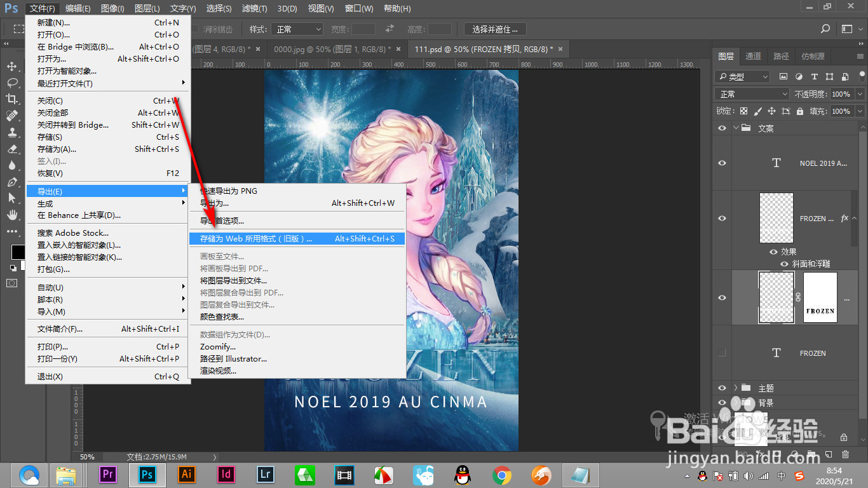Open the 类型 layer filter dropdown
Viewport: 868px width, 488px height.
[x=742, y=76]
